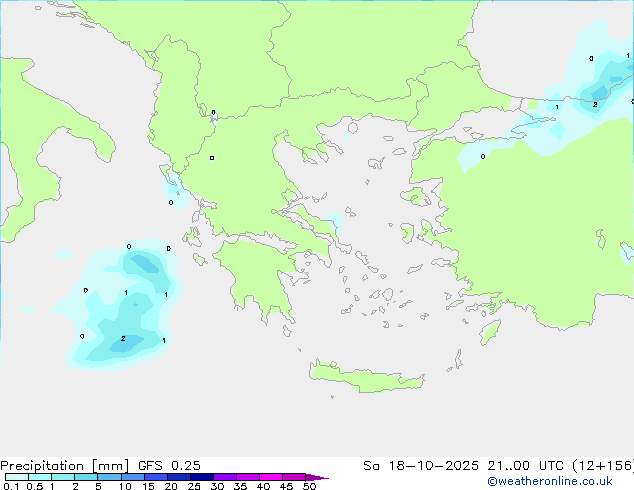Click the 1–2 mm legend color swatch
The width and height of the screenshot is (634, 490).
63,477
